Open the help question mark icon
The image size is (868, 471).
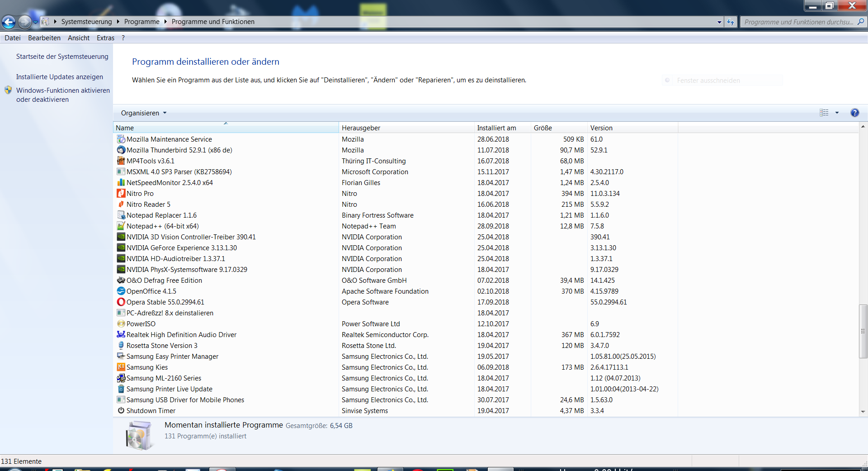(x=854, y=113)
